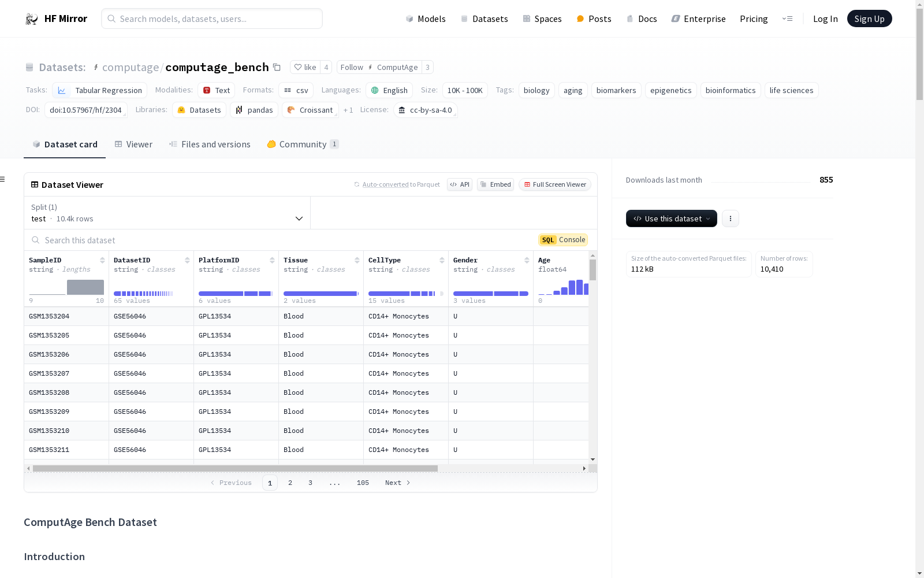Open the SQL Console
Screen dimensions: 924x578
563,240
